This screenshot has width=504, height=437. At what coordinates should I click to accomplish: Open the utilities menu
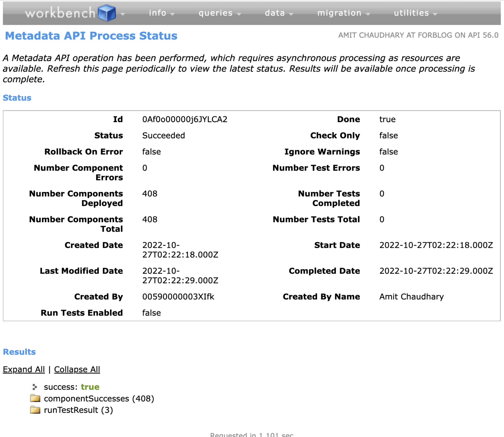click(x=411, y=13)
